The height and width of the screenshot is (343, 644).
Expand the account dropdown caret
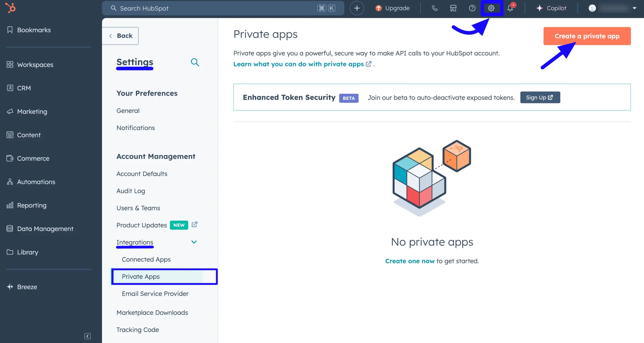click(634, 8)
